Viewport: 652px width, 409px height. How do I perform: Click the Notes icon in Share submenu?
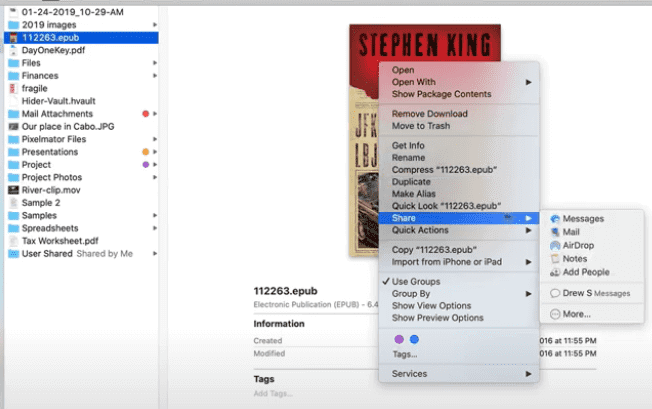pos(554,259)
